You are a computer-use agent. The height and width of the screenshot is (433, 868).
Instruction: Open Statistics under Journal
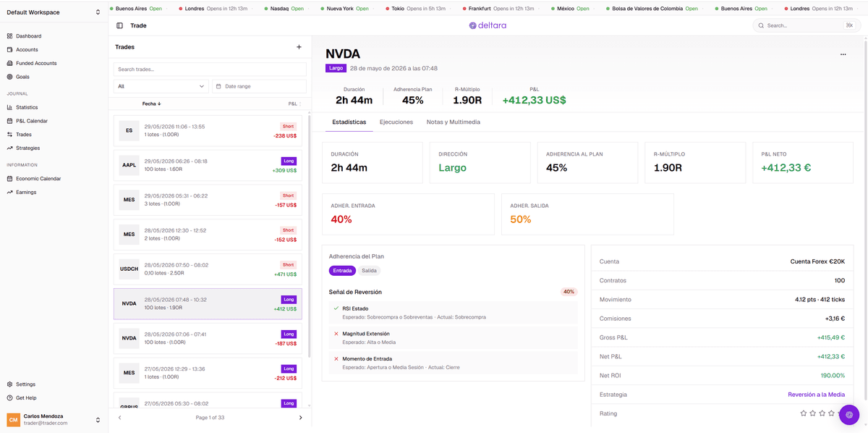click(27, 107)
